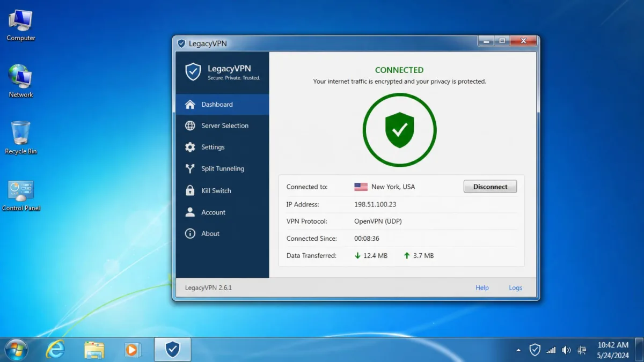Click the Settings gear icon

[x=190, y=147]
